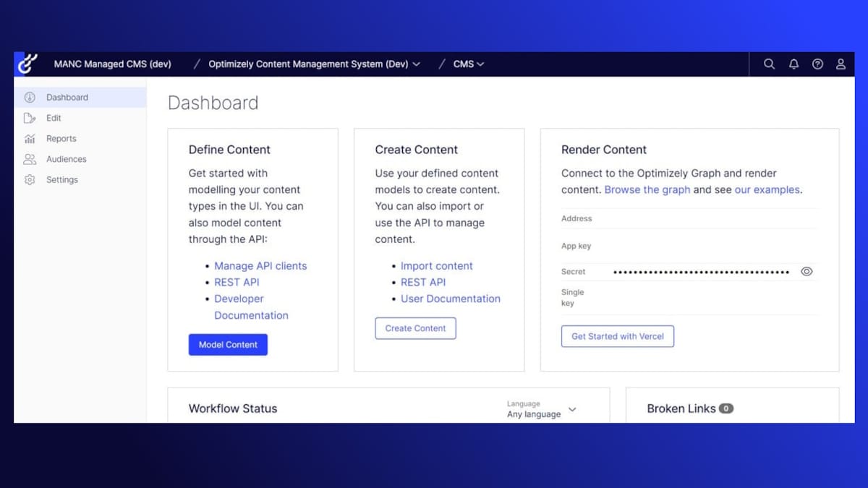Click the Optimizely logo icon
Screen dimensions: 868x488
click(x=27, y=64)
